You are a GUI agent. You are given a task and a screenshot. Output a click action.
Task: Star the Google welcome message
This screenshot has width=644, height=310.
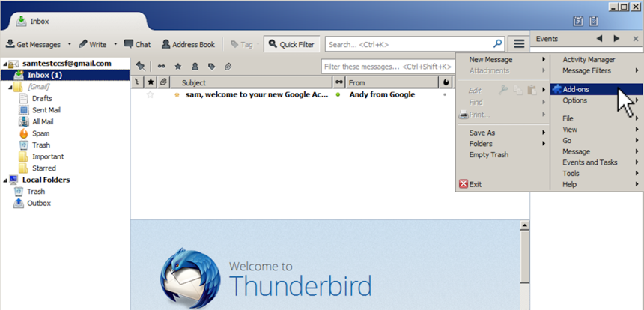pos(151,94)
